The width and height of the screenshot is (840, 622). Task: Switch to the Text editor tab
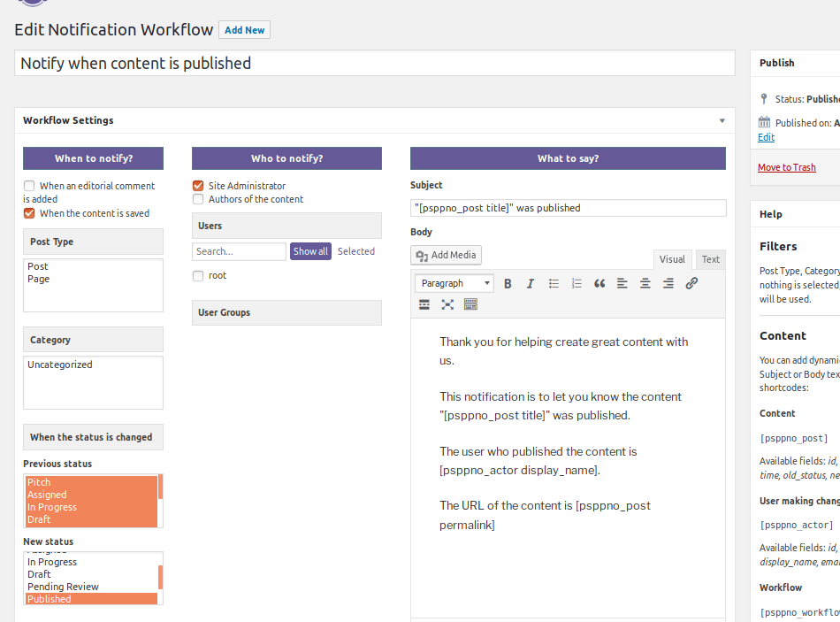click(711, 259)
